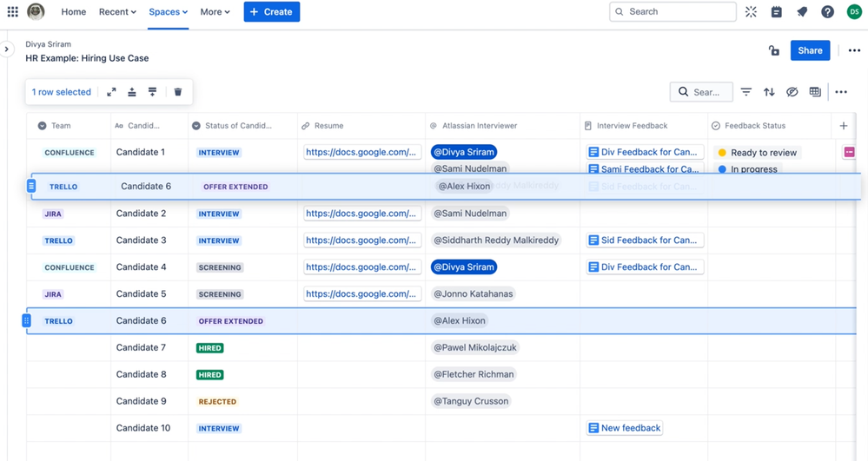Open the New feedback document link
Image resolution: width=868 pixels, height=461 pixels.
click(625, 428)
